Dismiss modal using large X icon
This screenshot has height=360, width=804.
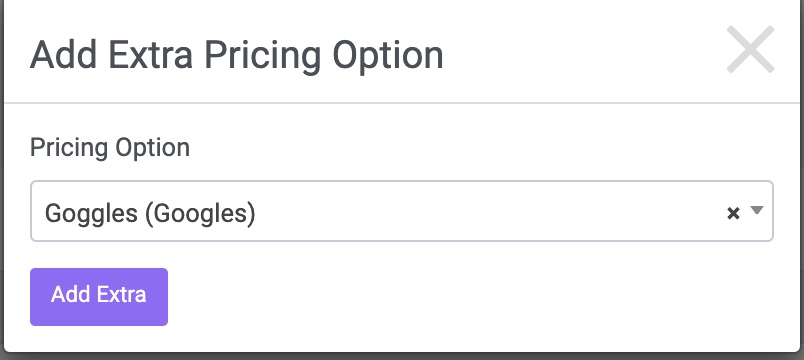click(x=750, y=49)
